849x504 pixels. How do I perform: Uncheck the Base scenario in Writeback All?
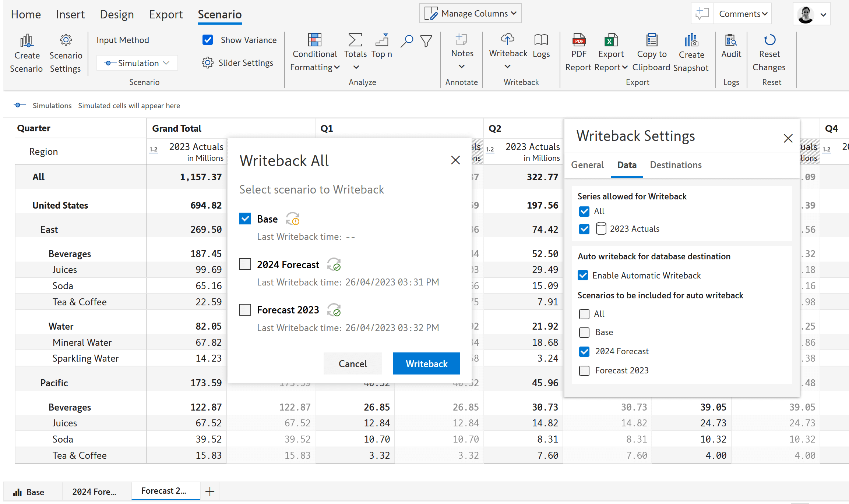[245, 219]
